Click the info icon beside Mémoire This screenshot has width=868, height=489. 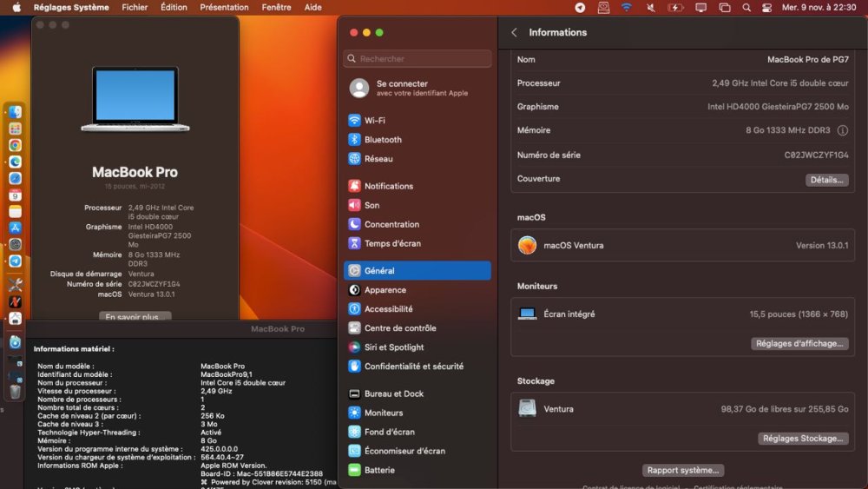(x=842, y=130)
